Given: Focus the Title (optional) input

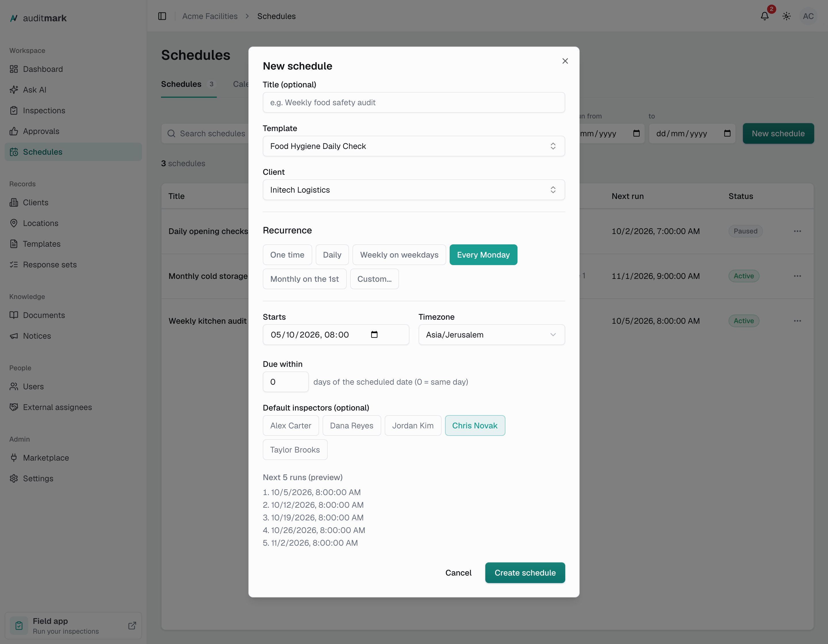Looking at the screenshot, I should pos(414,102).
